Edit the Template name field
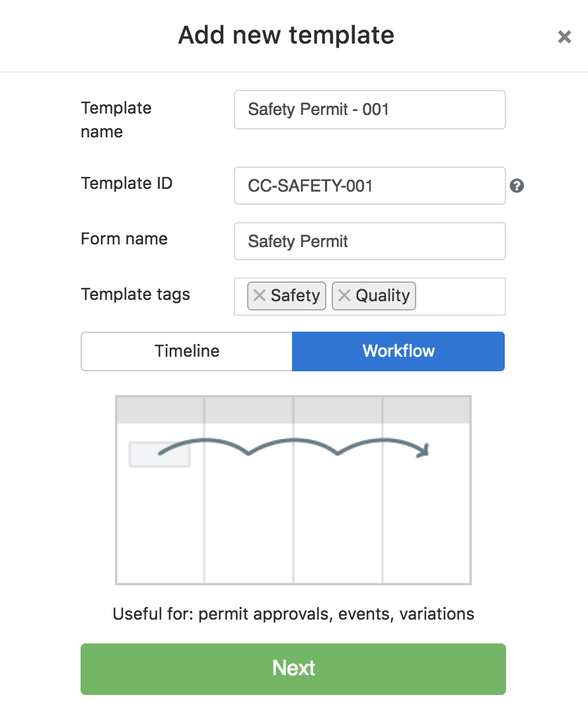Screen dimensions: 588x728 click(370, 110)
